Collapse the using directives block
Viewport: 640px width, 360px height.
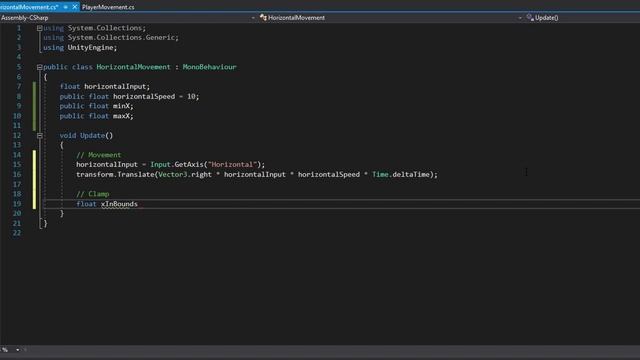(40, 28)
